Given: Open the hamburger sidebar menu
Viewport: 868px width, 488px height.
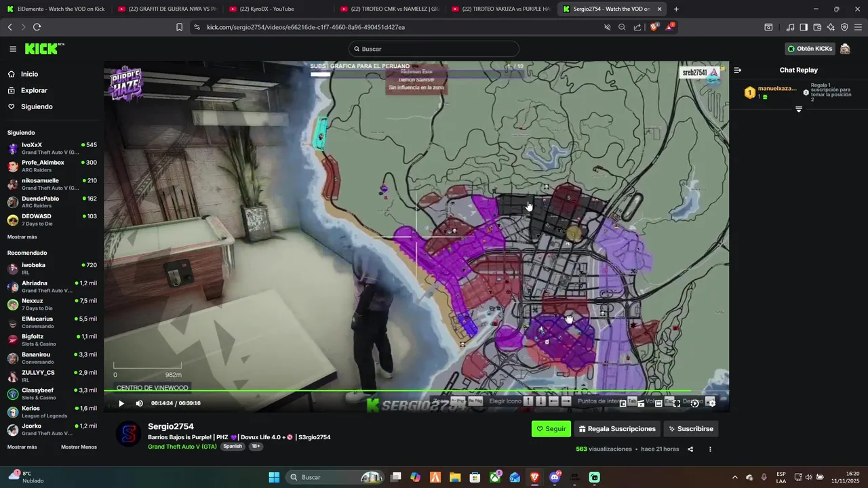Looking at the screenshot, I should click(x=13, y=49).
